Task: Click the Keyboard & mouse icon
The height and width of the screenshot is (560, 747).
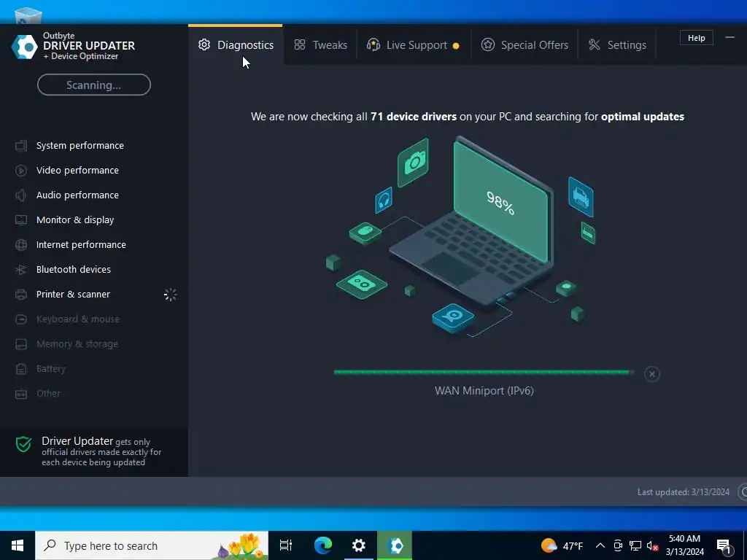Action: click(x=21, y=319)
